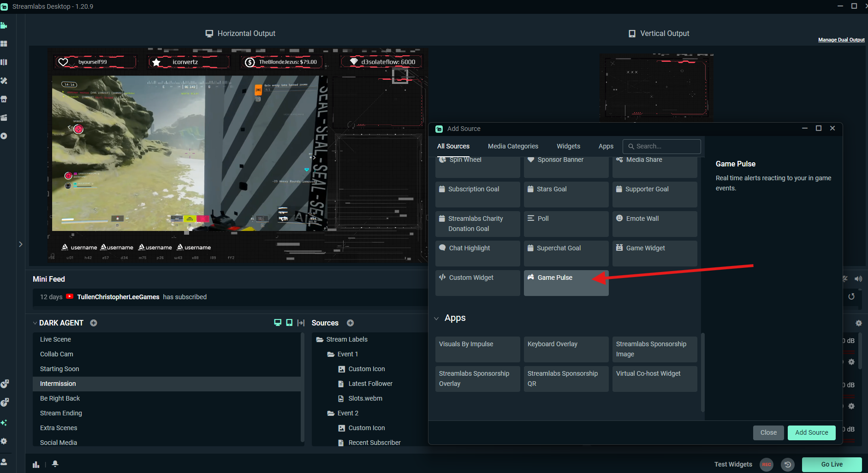Add a new scene next to DARK AGENT
Image resolution: width=868 pixels, height=473 pixels.
[x=94, y=323]
